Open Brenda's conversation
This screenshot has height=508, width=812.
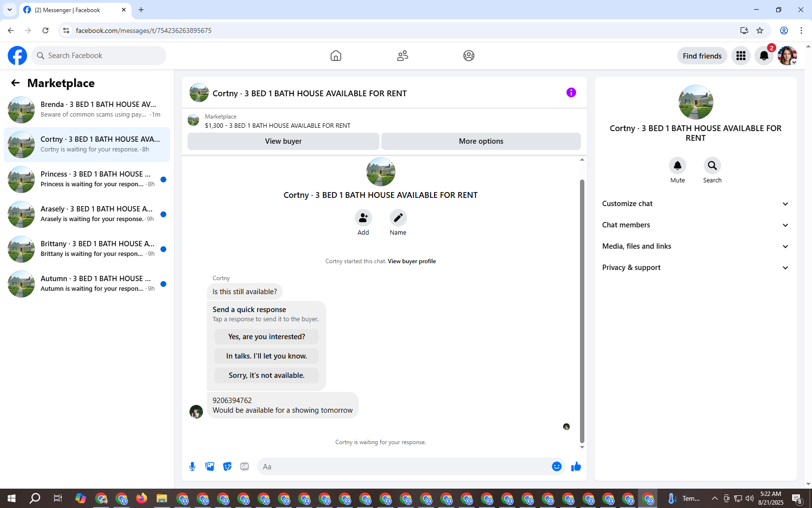pyautogui.click(x=87, y=110)
